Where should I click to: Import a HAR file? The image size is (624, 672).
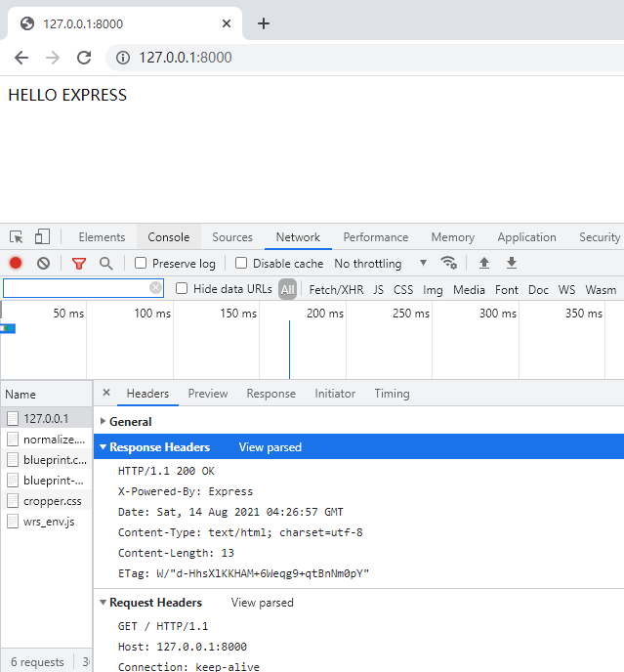pos(484,263)
